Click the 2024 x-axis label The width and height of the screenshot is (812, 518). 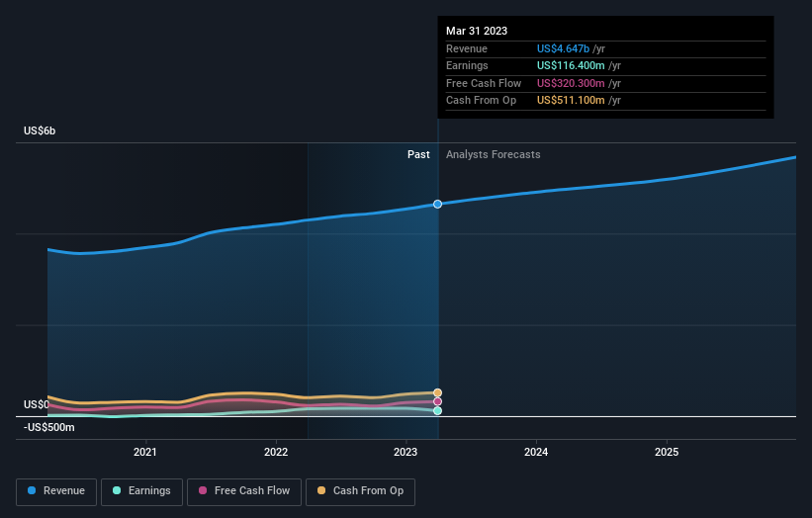tap(536, 452)
